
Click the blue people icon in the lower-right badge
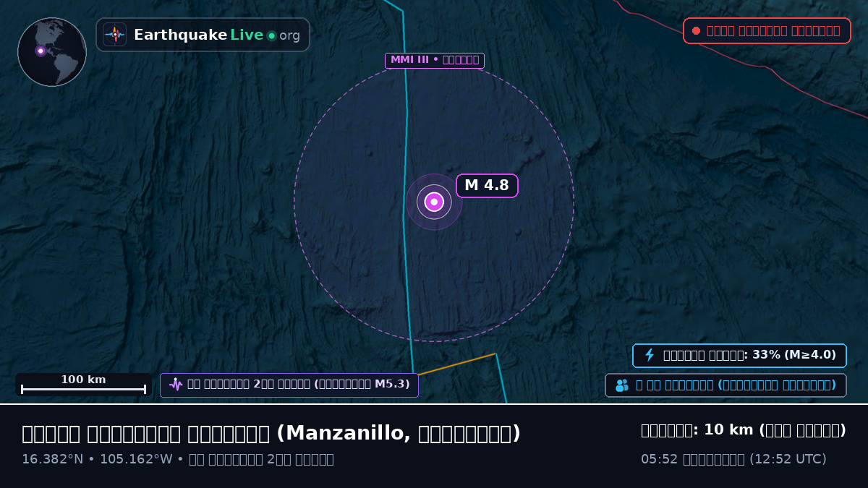point(622,385)
